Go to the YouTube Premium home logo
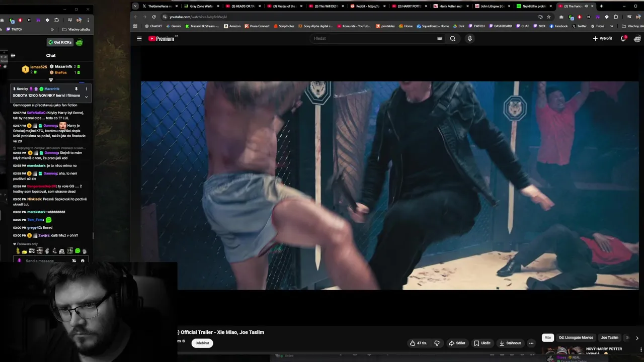Screen dimensions: 644x362 pyautogui.click(x=161, y=38)
